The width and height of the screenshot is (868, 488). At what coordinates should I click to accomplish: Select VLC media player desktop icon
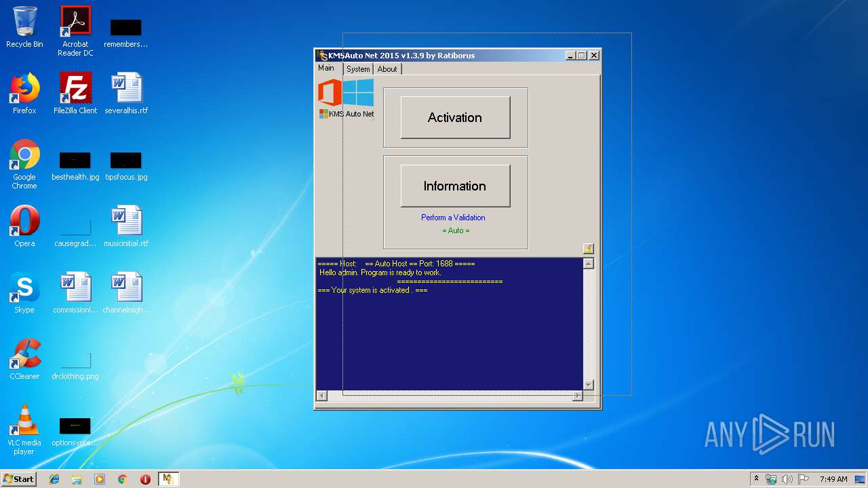(24, 430)
